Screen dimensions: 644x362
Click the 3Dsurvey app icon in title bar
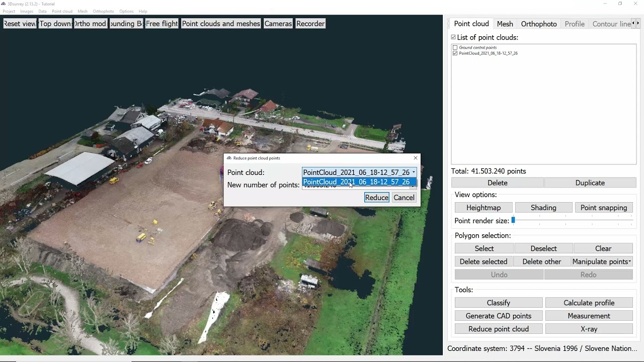[4, 4]
